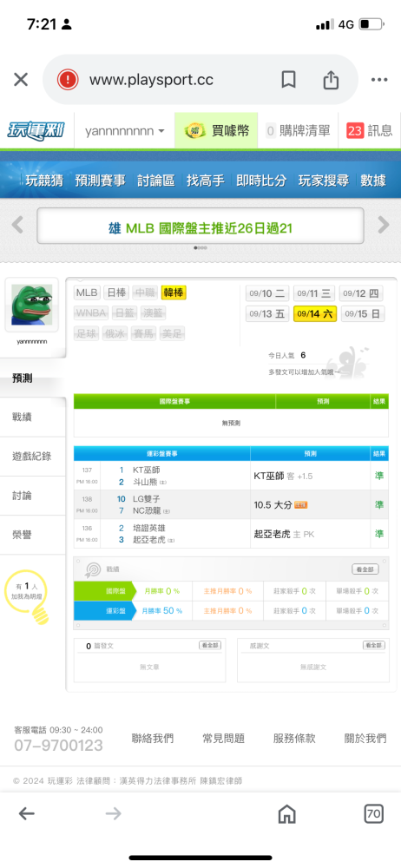Open the 聯絡我們 footer link

tap(152, 738)
